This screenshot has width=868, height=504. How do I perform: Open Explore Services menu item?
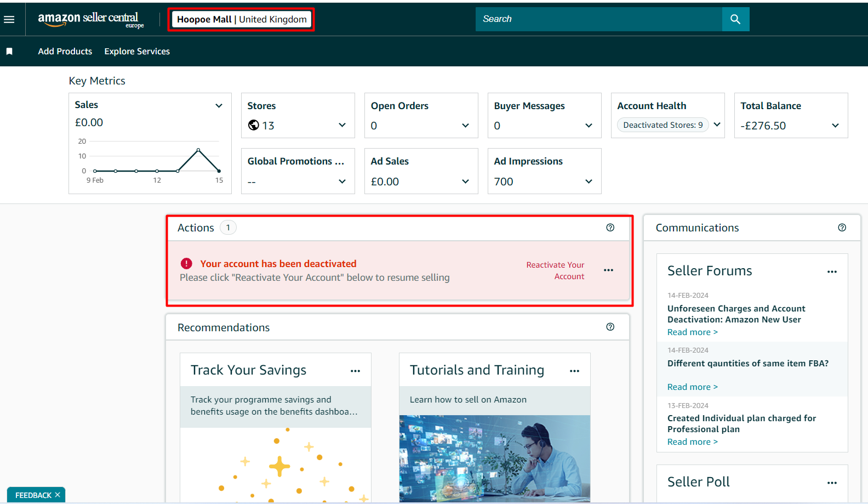137,51
